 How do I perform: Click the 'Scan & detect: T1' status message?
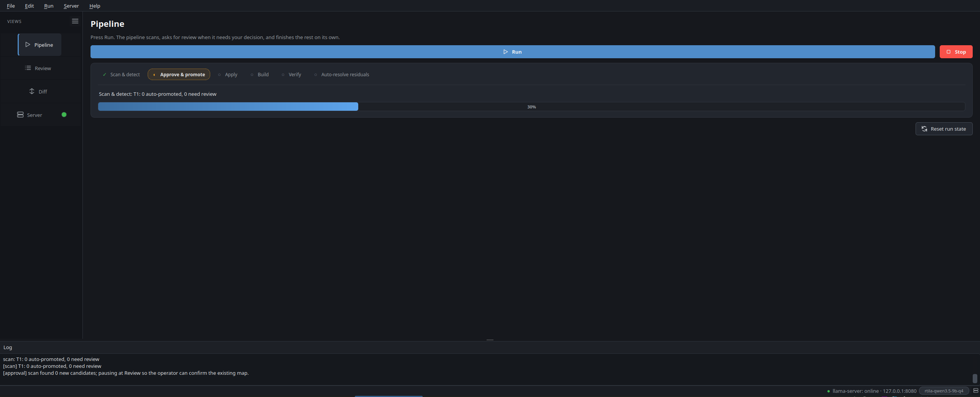[158, 94]
